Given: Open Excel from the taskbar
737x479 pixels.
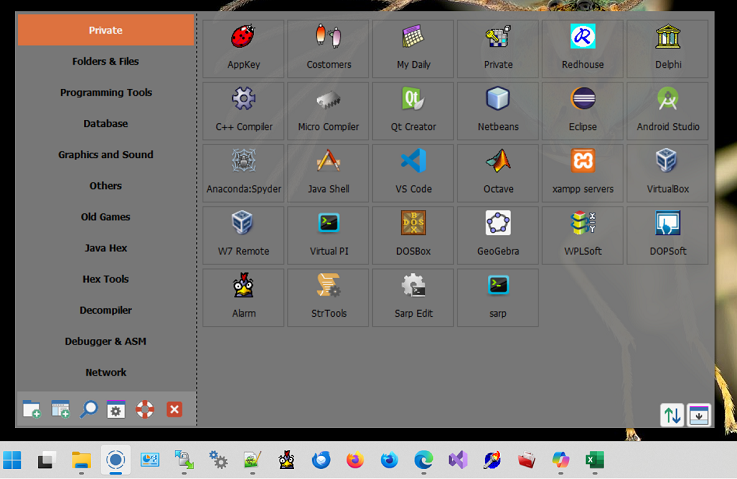Looking at the screenshot, I should click(x=595, y=460).
